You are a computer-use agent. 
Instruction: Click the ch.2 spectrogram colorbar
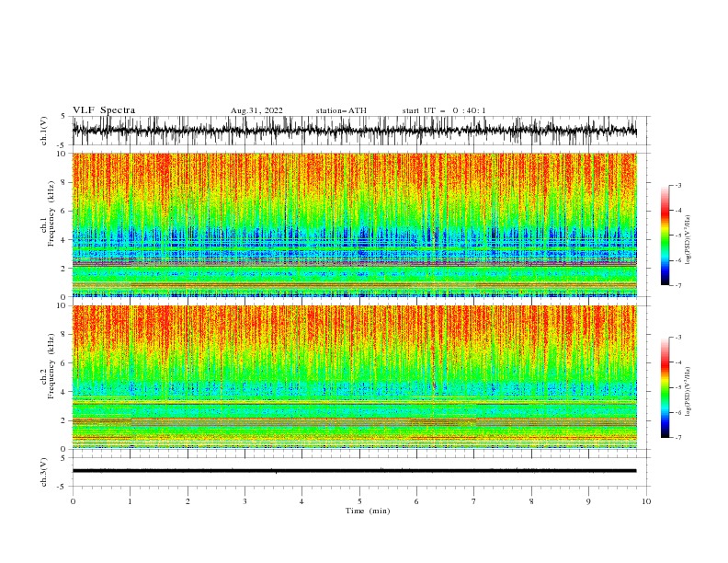[665, 387]
